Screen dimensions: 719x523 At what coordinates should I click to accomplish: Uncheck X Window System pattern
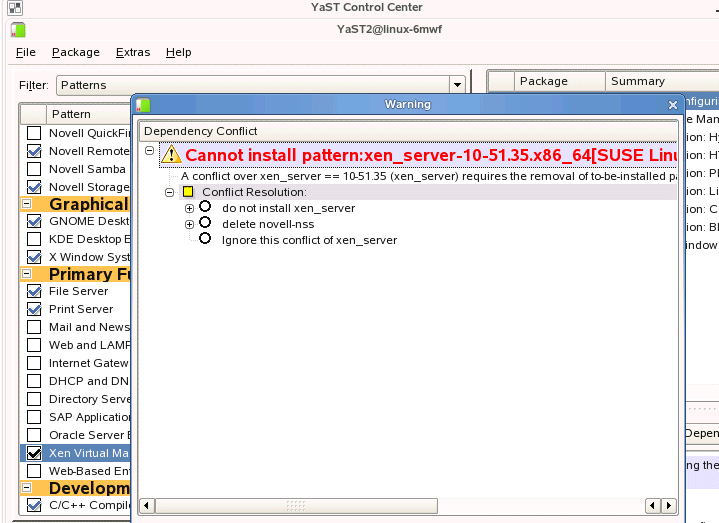coord(34,257)
